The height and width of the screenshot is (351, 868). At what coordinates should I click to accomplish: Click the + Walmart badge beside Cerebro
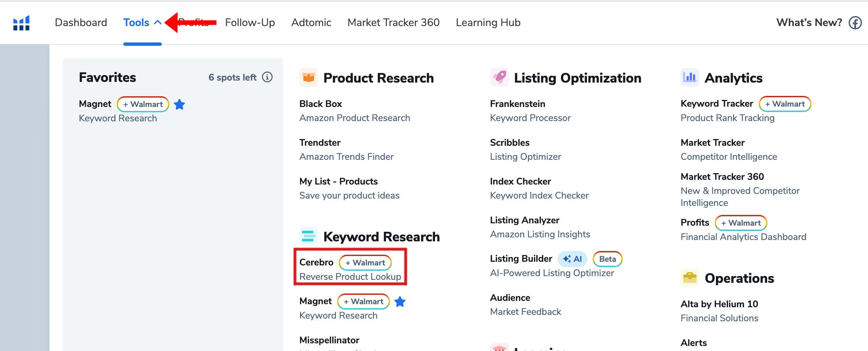365,263
